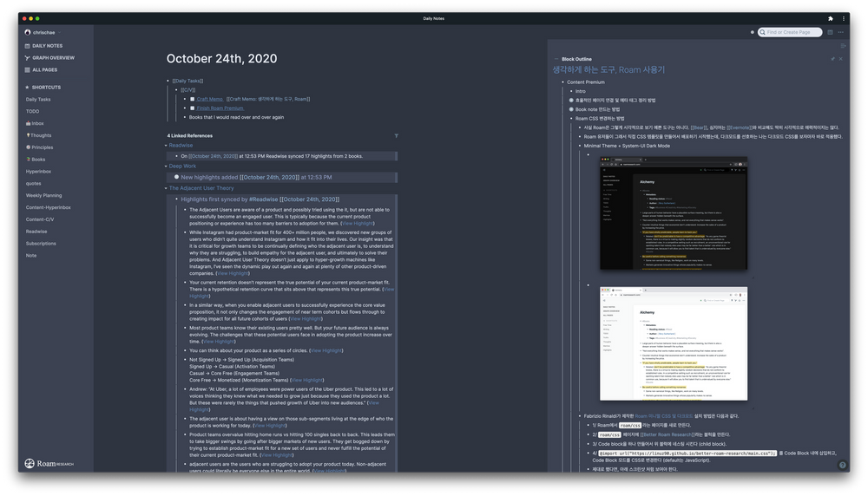Pin the Block Outline sidebar window
This screenshot has height=496, width=868.
(x=832, y=59)
